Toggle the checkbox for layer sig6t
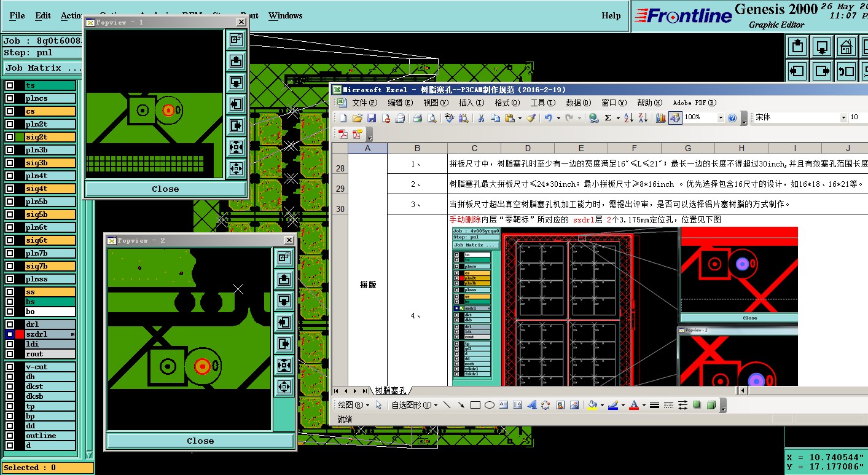The height and width of the screenshot is (475, 868). pyautogui.click(x=10, y=240)
